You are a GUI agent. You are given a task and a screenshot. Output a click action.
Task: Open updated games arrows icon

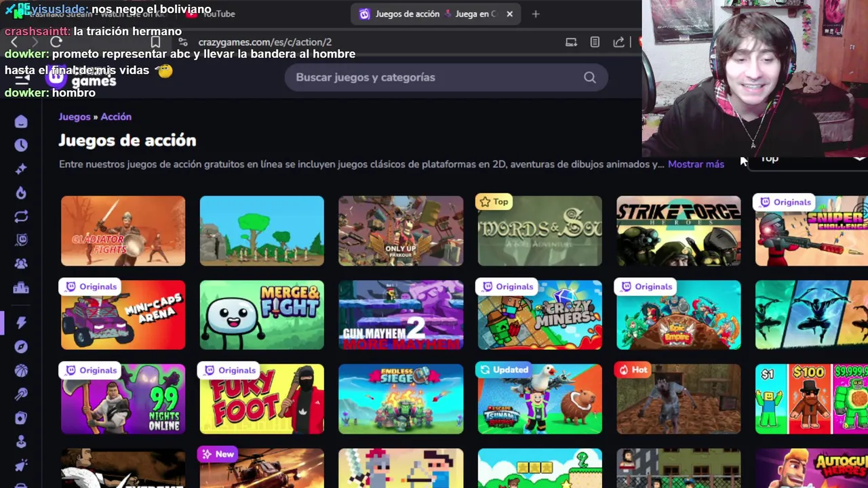click(x=21, y=216)
